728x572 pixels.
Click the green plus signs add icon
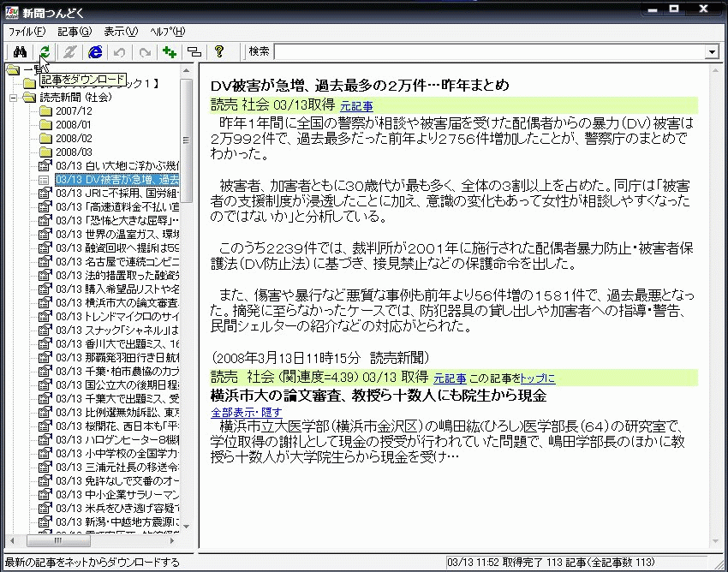[x=170, y=52]
